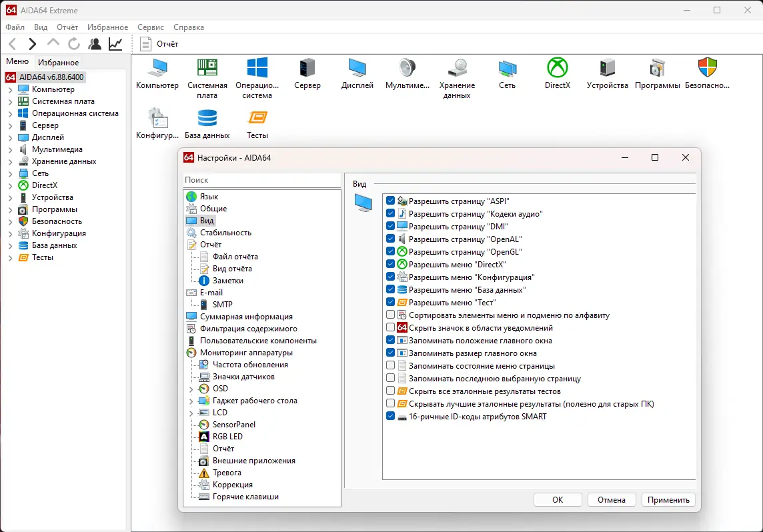Expand Компьютер in the left menu tree

tap(10, 89)
